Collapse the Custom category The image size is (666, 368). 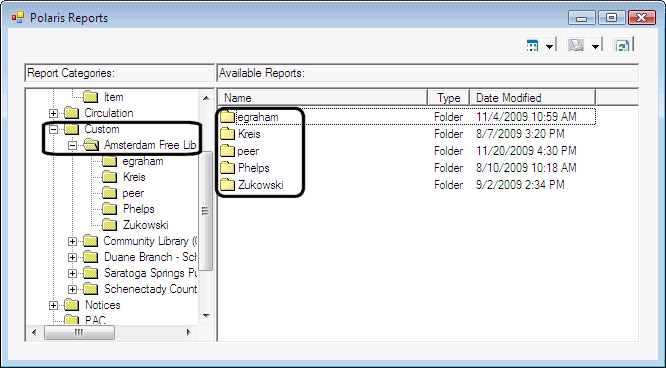(x=54, y=129)
